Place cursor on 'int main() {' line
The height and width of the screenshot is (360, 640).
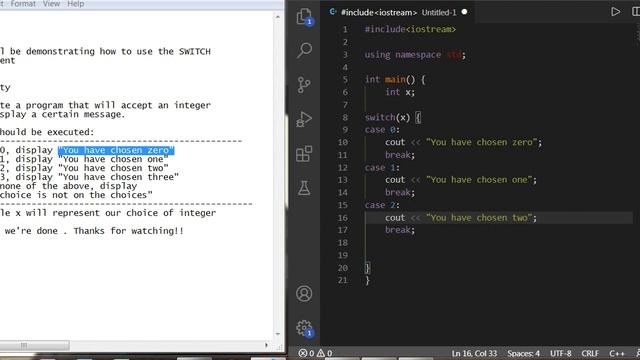point(395,80)
